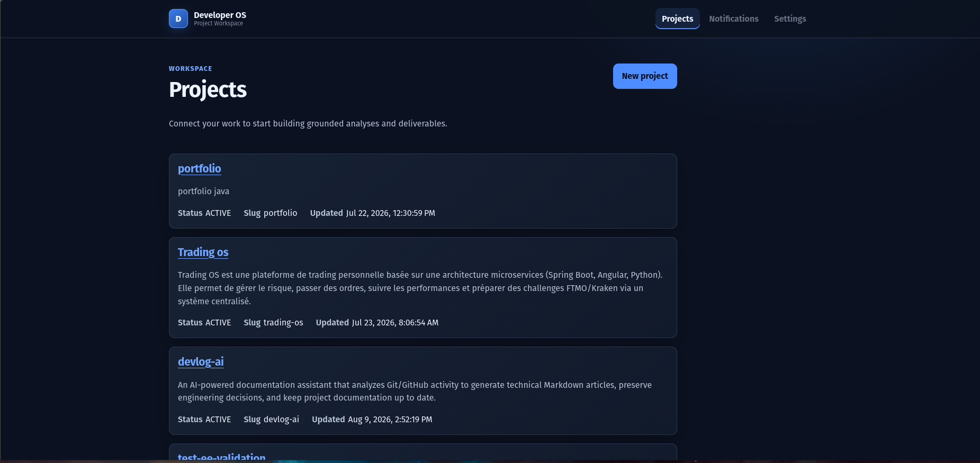Click the WORKSPACE label above heading
Viewport: 980px width, 463px height.
coord(191,69)
